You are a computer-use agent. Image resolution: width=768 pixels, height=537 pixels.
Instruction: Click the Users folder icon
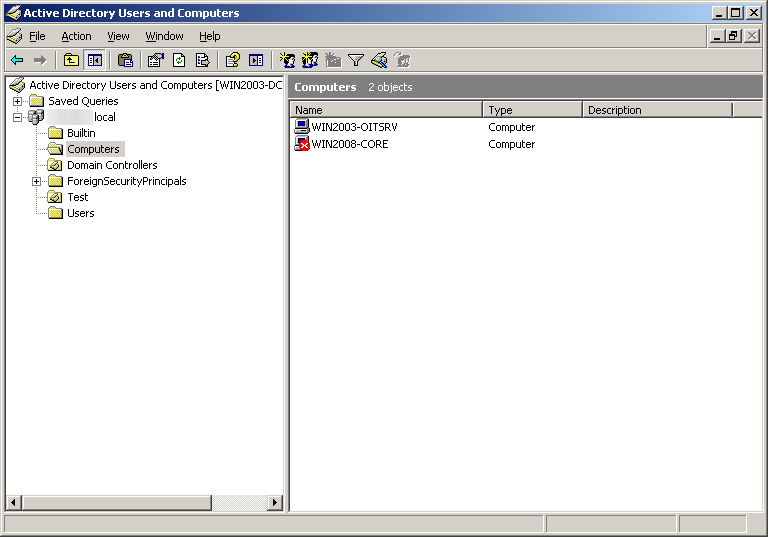(55, 213)
